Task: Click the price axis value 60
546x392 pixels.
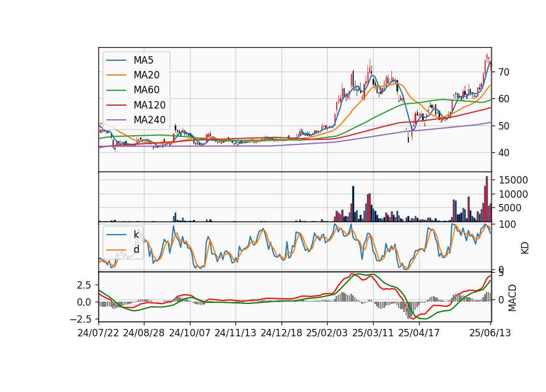Action: click(504, 99)
